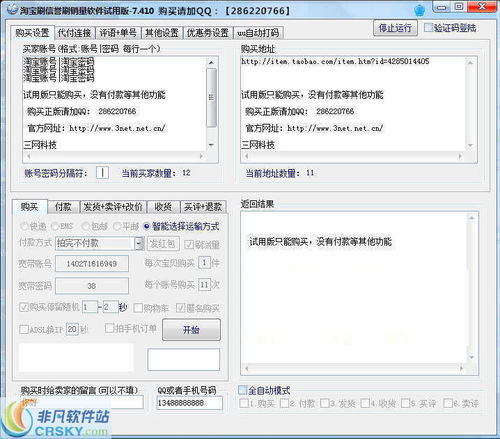This screenshot has height=439, width=500.
Task: Click into the 买家账号 text area
Action: 114,104
